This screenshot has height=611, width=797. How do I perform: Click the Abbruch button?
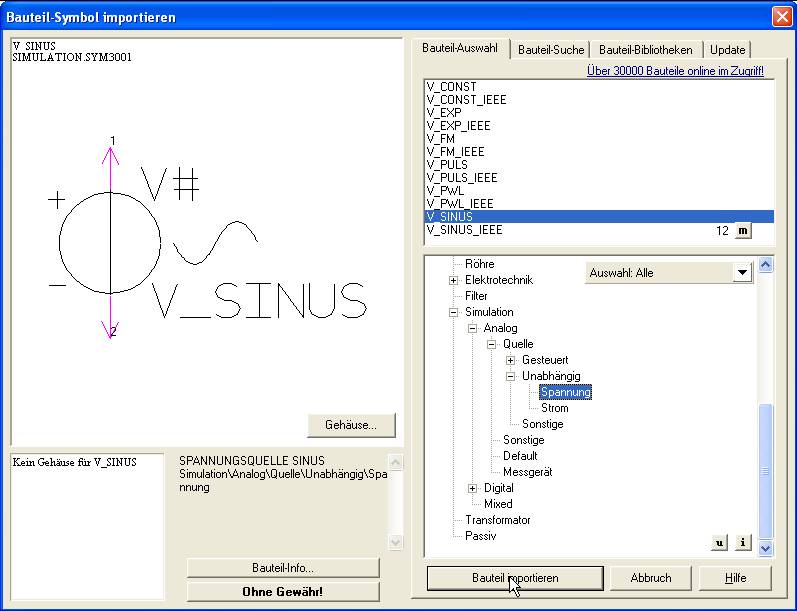click(651, 578)
